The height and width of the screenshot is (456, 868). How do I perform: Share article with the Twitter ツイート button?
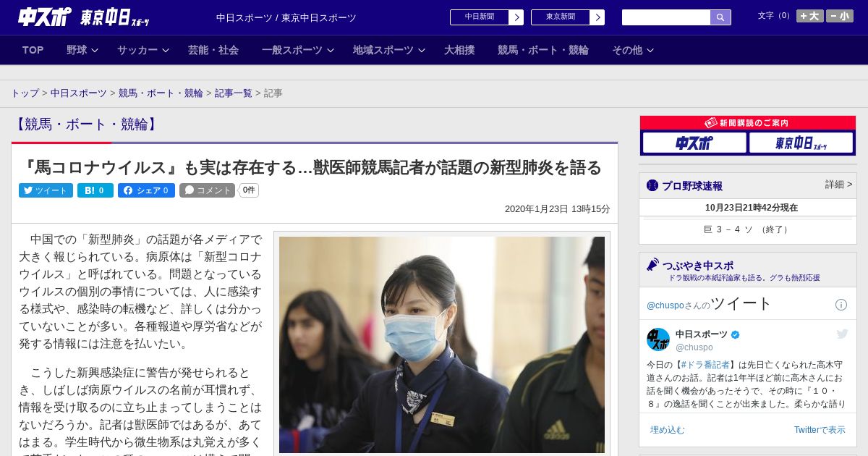(46, 190)
